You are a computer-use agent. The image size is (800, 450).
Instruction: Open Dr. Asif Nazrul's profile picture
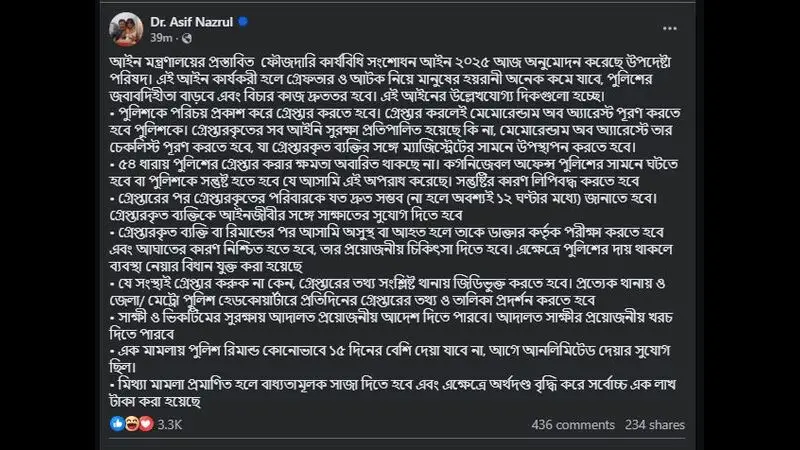click(126, 30)
